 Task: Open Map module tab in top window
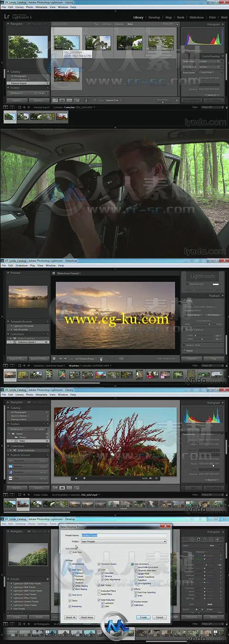[168, 17]
